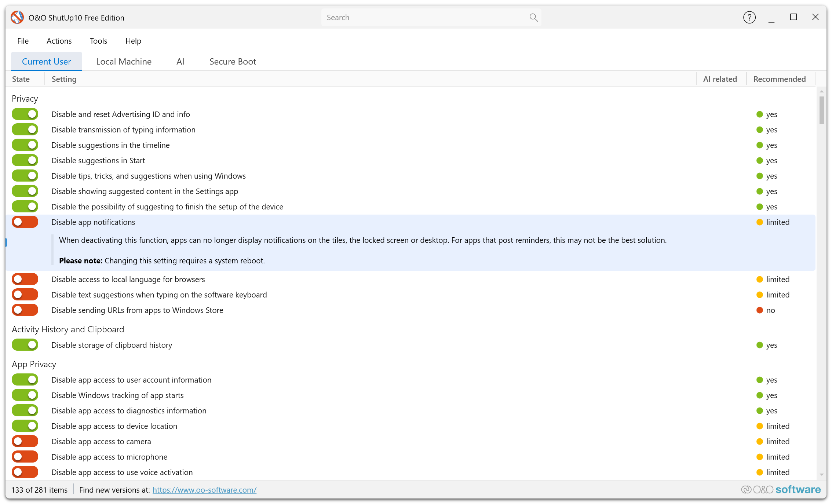Open the help question mark icon
The image size is (832, 504).
pos(749,17)
